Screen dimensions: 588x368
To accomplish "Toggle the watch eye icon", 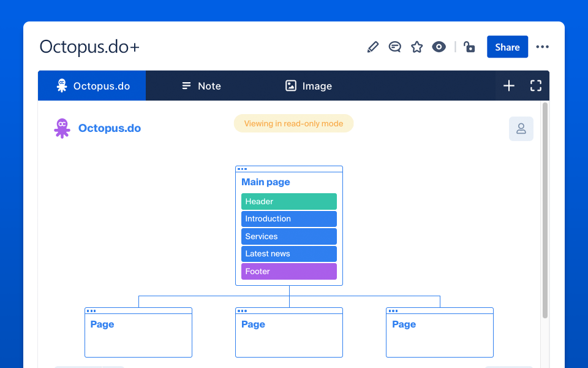I will pyautogui.click(x=439, y=47).
